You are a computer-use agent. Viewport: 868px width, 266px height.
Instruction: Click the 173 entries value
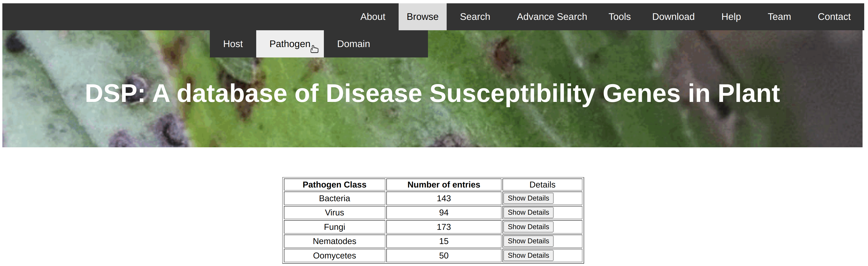pos(443,227)
